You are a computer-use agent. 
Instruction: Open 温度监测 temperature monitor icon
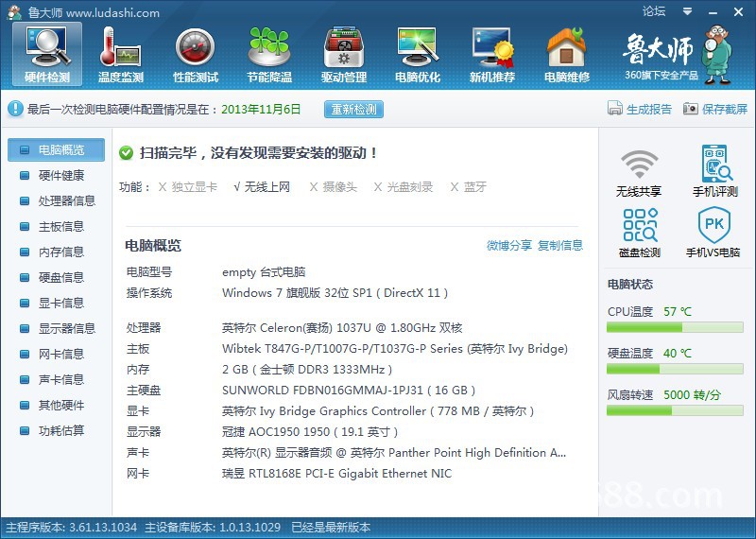coord(121,54)
